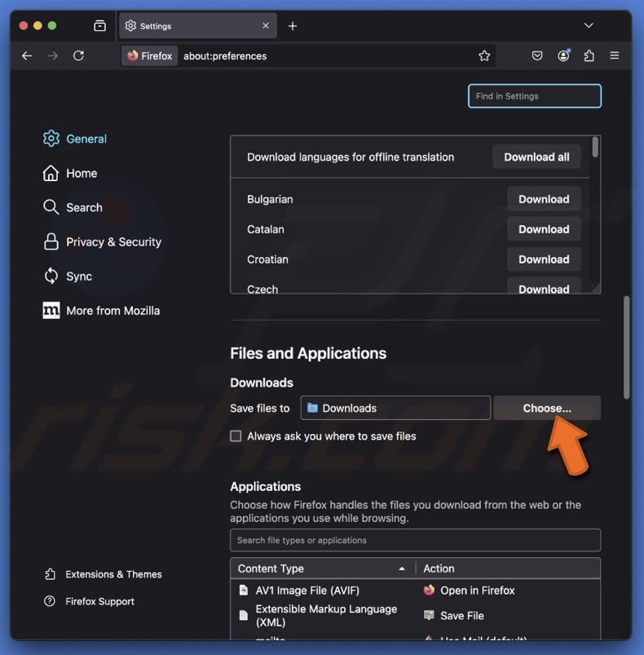The image size is (644, 655).
Task: Download the Bulgarian language
Action: [544, 199]
